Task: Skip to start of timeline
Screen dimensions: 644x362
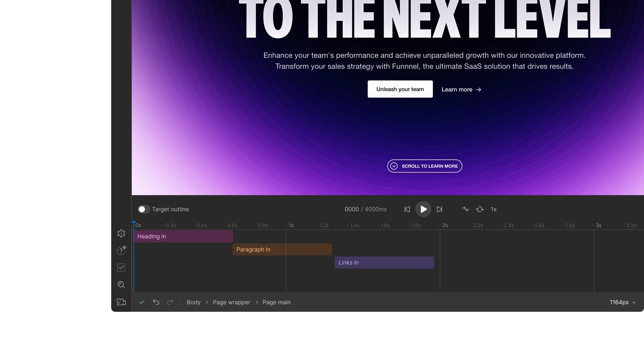Action: (x=407, y=209)
